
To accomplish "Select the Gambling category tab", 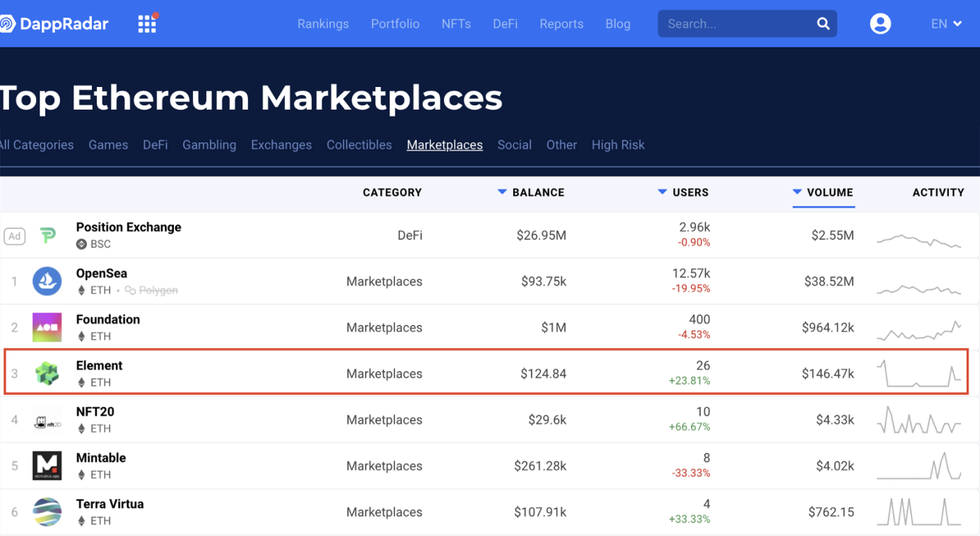I will click(x=209, y=145).
